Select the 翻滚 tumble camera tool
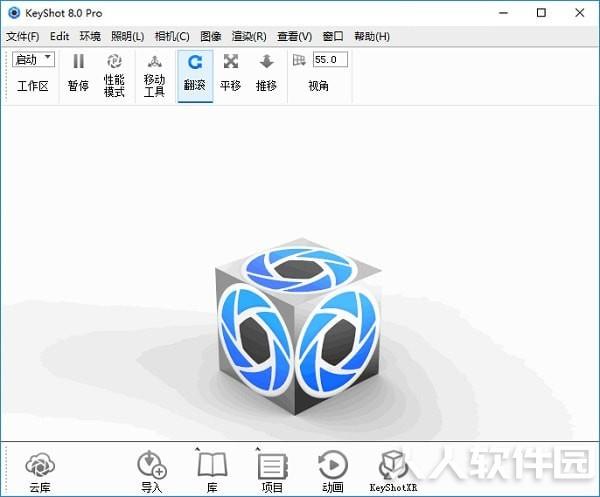600x497 pixels. 195,76
